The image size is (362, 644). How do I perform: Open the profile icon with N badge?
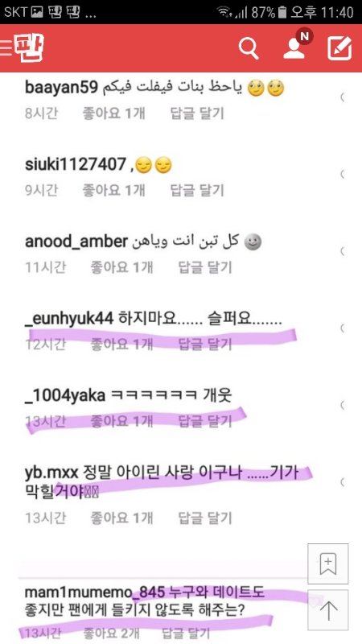(x=297, y=45)
